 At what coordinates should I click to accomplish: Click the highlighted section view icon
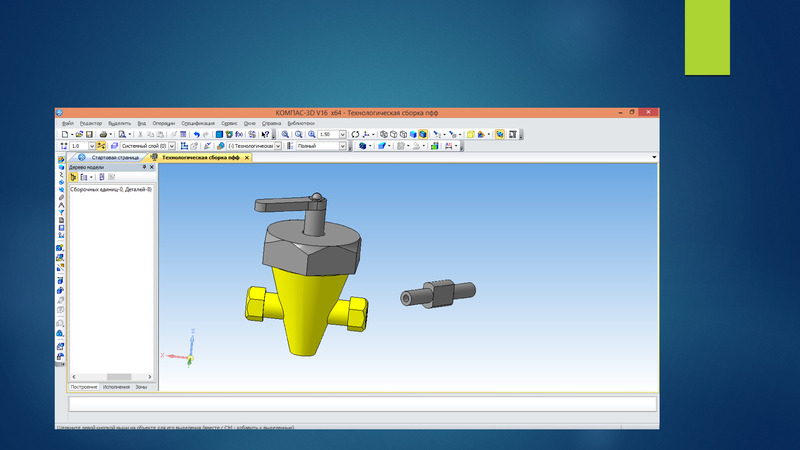pyautogui.click(x=499, y=134)
